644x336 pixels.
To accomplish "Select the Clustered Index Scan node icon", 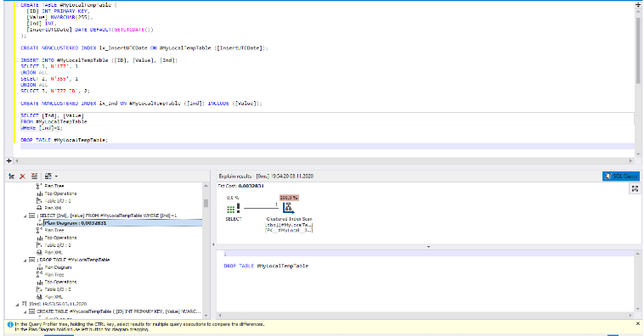I will tap(288, 208).
